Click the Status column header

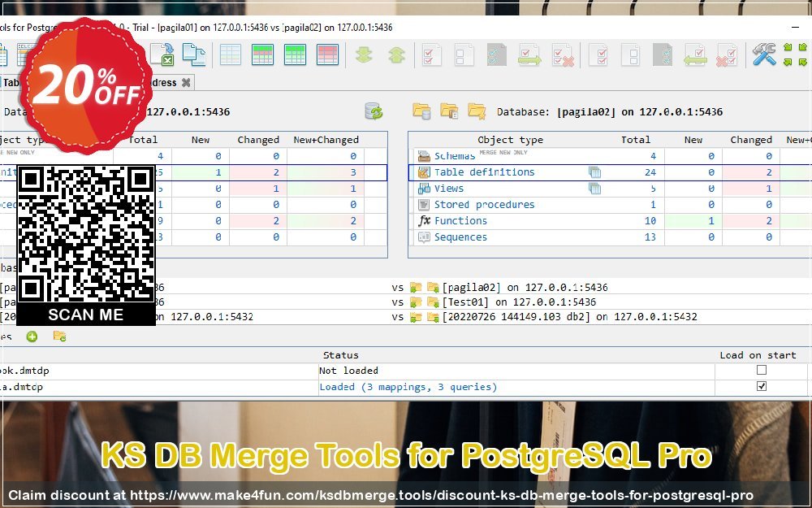341,355
